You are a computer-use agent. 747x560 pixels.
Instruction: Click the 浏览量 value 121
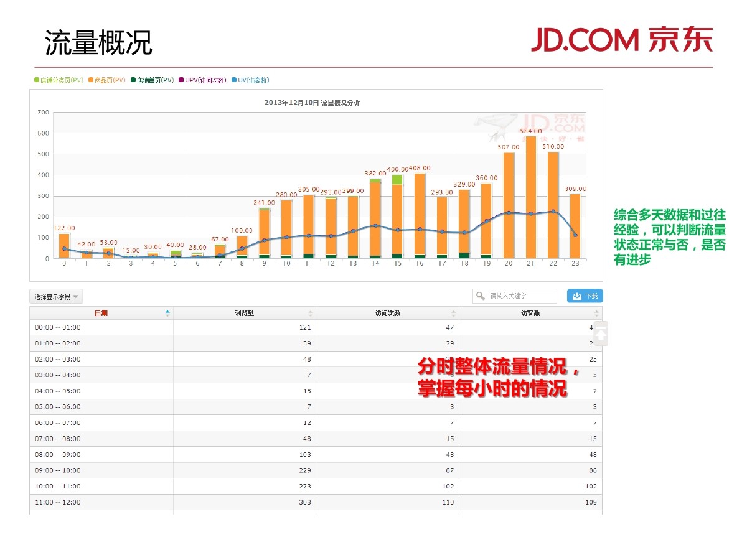tap(305, 327)
